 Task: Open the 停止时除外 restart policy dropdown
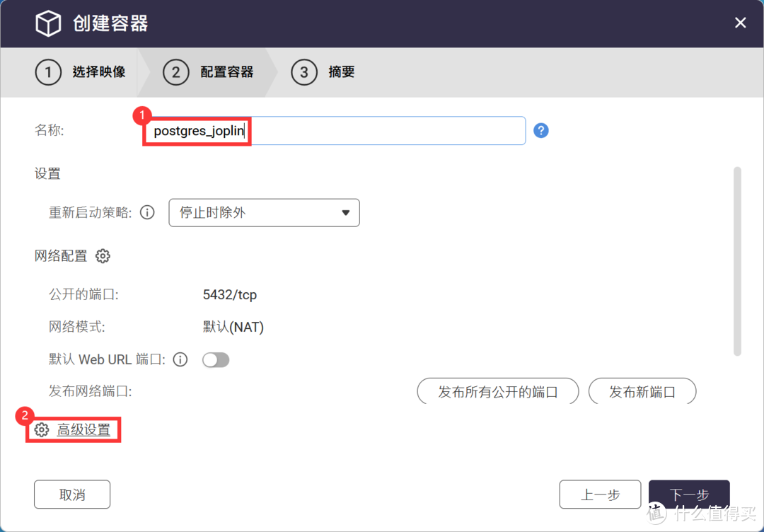point(264,212)
